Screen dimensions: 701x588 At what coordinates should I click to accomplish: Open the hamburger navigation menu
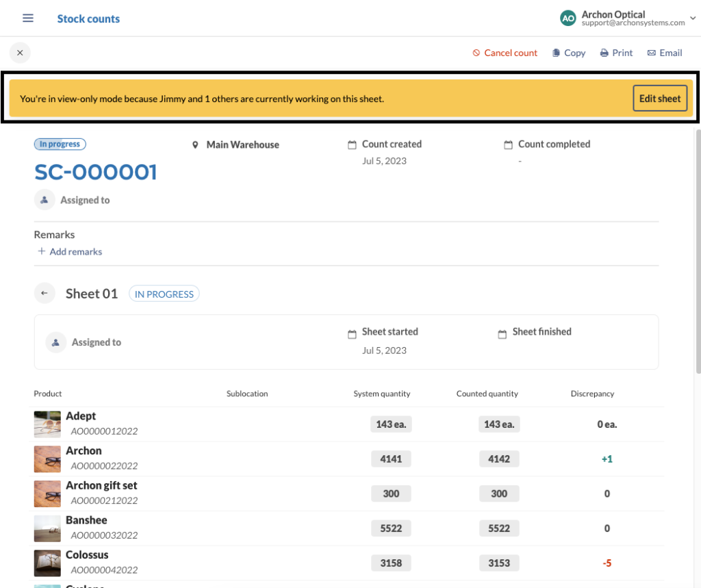27,18
